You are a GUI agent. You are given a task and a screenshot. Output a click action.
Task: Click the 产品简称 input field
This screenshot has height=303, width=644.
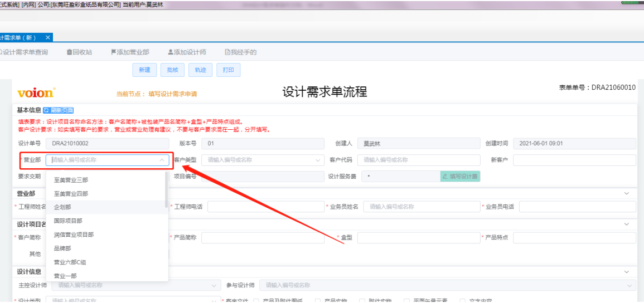tap(263, 237)
